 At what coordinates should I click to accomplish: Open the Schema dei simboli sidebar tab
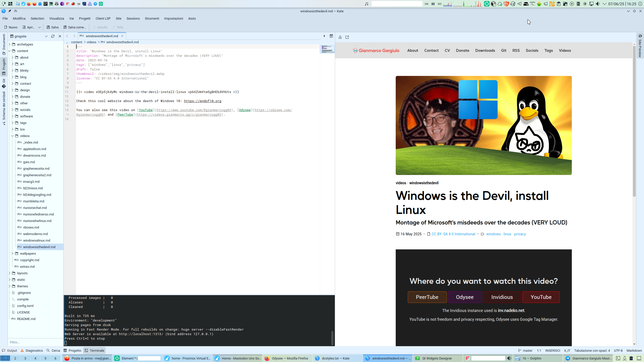pos(4,108)
